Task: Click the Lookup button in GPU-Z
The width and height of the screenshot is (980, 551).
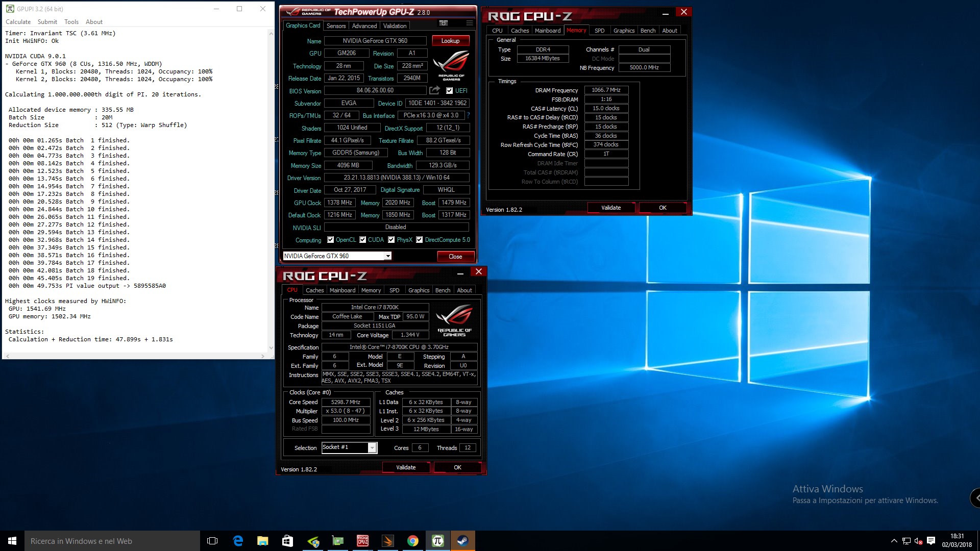Action: click(x=450, y=41)
